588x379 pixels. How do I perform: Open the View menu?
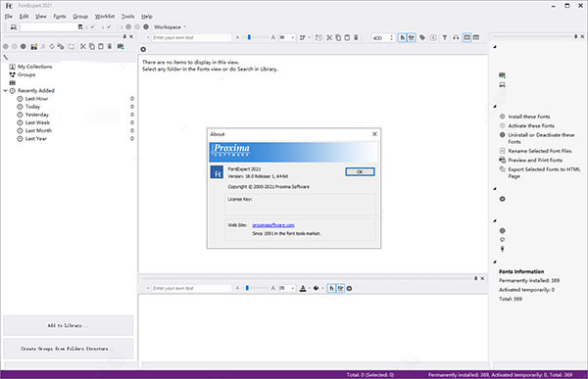(x=41, y=17)
